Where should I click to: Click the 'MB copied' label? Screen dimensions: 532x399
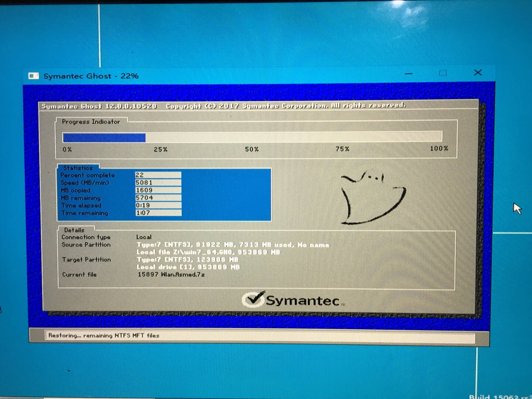[x=75, y=190]
